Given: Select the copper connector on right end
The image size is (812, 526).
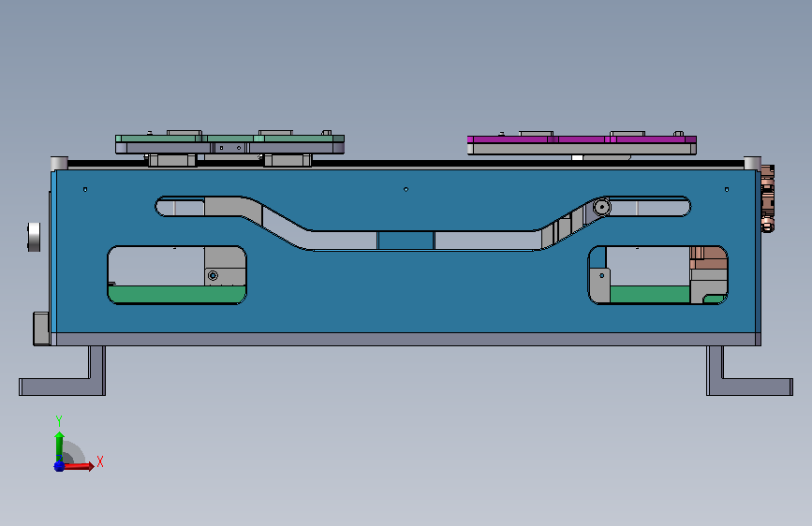Looking at the screenshot, I should 767,198.
